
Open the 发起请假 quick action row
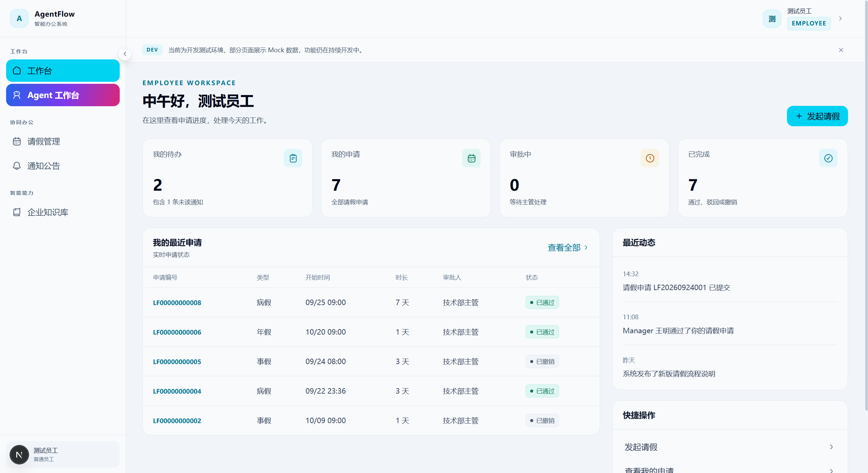tap(730, 447)
